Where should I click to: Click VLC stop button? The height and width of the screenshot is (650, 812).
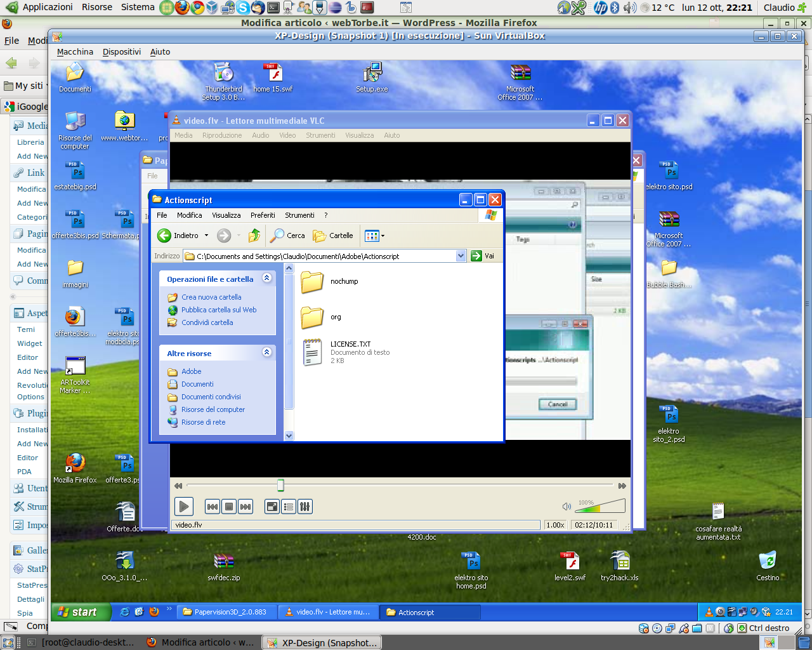[x=229, y=507]
